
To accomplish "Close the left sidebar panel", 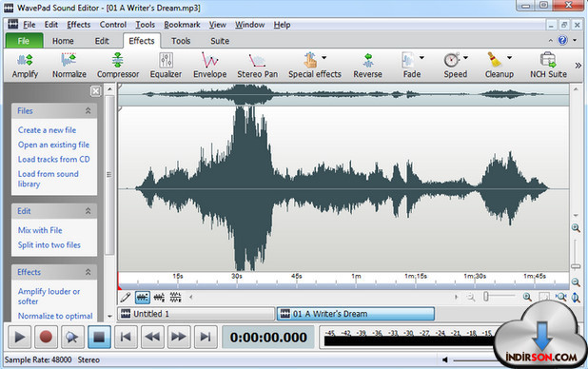I will 96,90.
